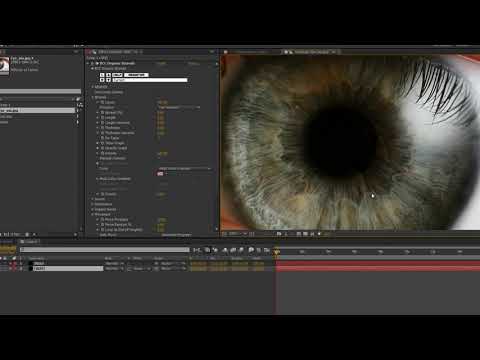Click the Length property stopwatch
480x360 pixels.
pos(103,118)
